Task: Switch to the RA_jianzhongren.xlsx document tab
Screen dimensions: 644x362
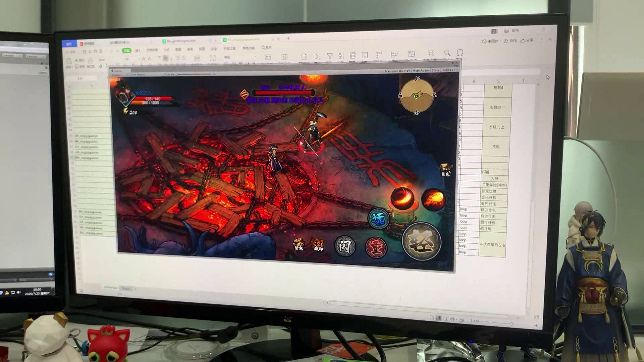Action: (x=181, y=41)
